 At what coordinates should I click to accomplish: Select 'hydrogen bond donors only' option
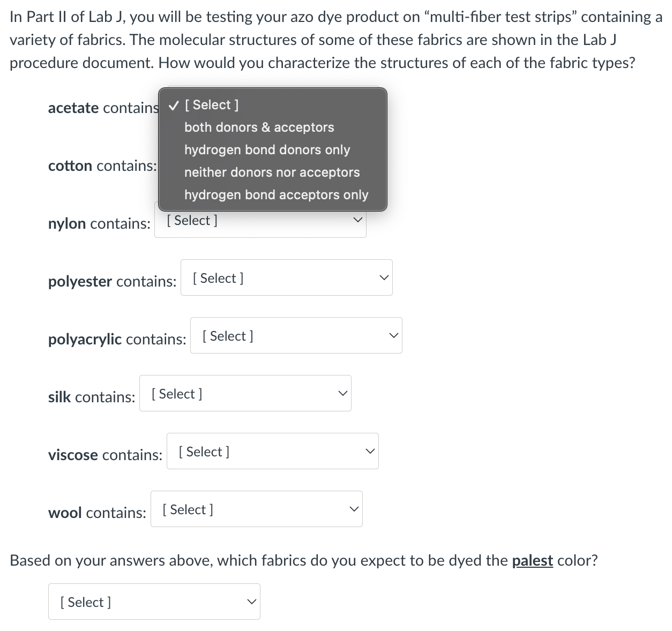tap(267, 150)
